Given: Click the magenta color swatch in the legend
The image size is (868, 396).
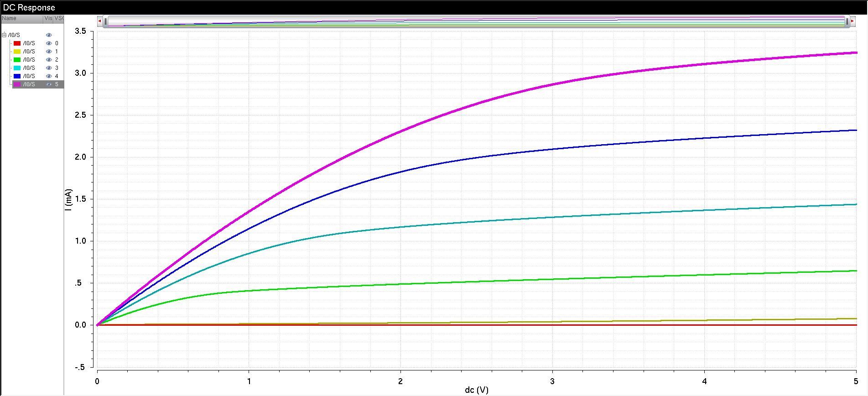Looking at the screenshot, I should pyautogui.click(x=17, y=84).
